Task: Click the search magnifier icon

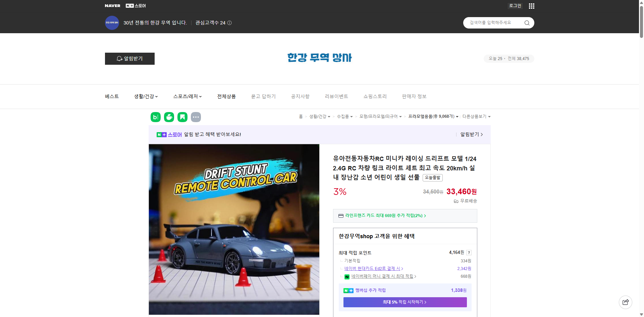Action: tap(527, 23)
